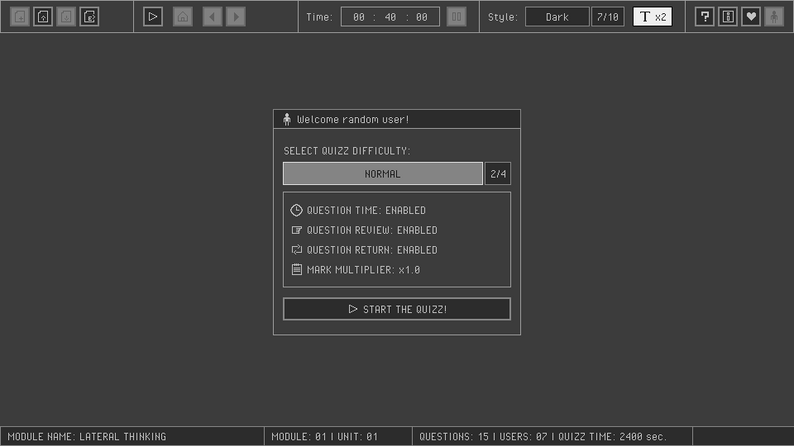Go to next with right arrow

tap(236, 17)
